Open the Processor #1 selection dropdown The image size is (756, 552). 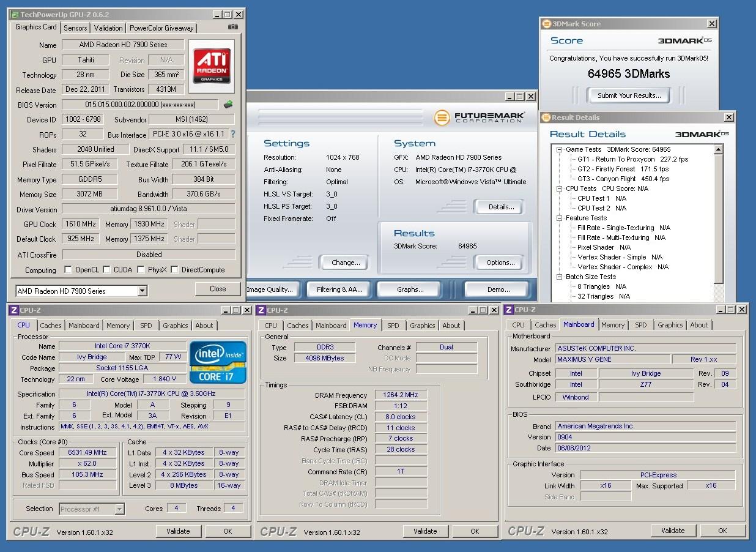(119, 509)
